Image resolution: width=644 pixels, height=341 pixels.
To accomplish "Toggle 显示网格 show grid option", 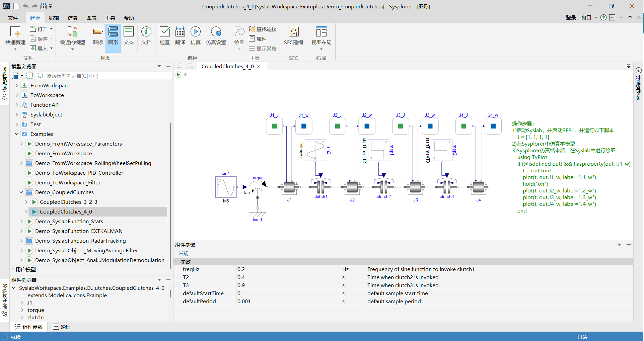I will (263, 49).
